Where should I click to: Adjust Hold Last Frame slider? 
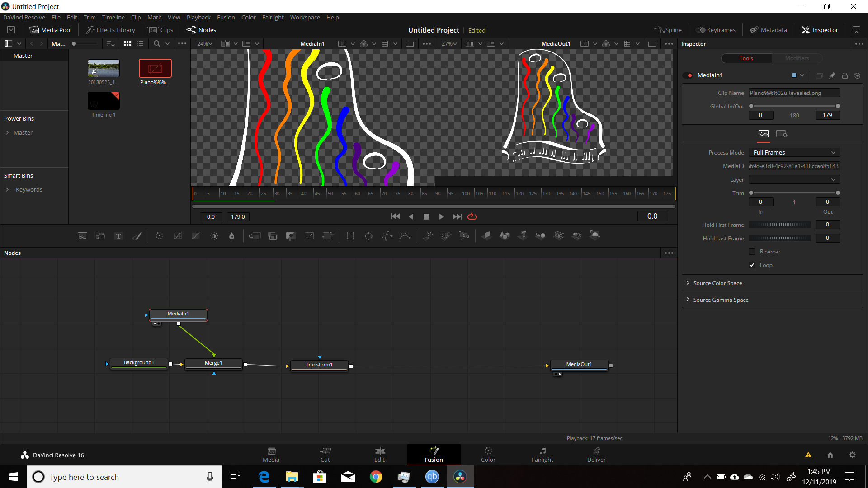(x=780, y=238)
